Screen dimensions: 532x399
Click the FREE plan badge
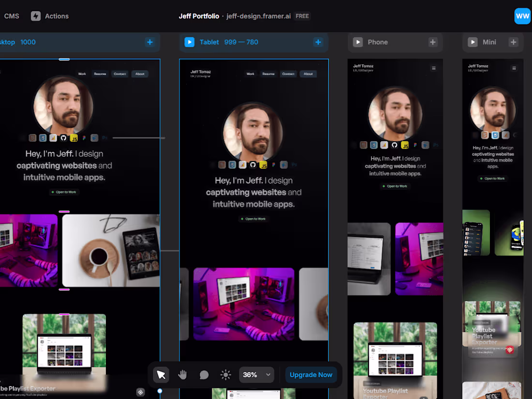tap(302, 16)
